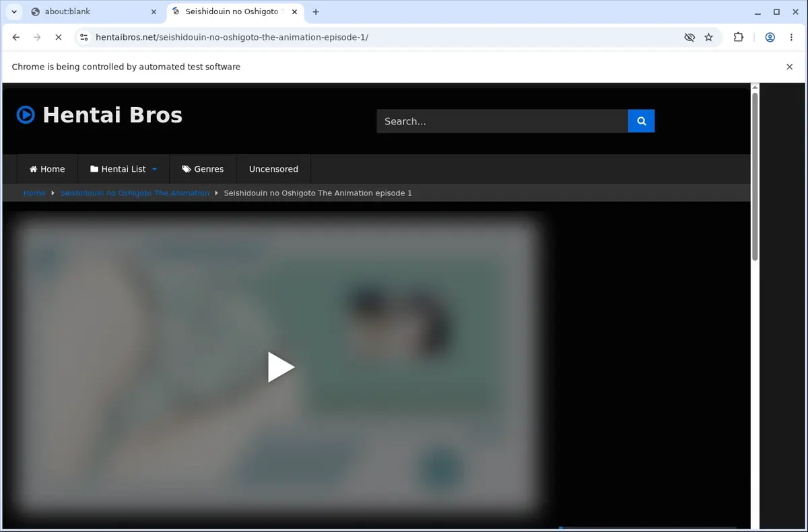Image resolution: width=808 pixels, height=532 pixels.
Task: Open the Chrome profile icon
Action: click(x=770, y=37)
